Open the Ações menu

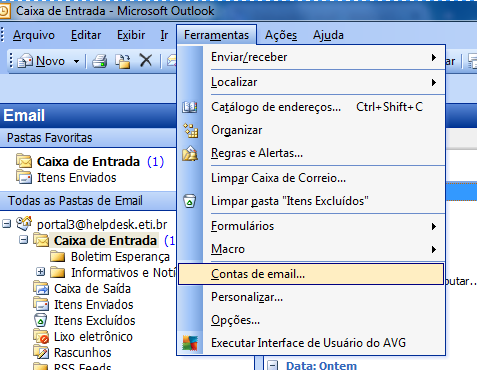pos(281,35)
